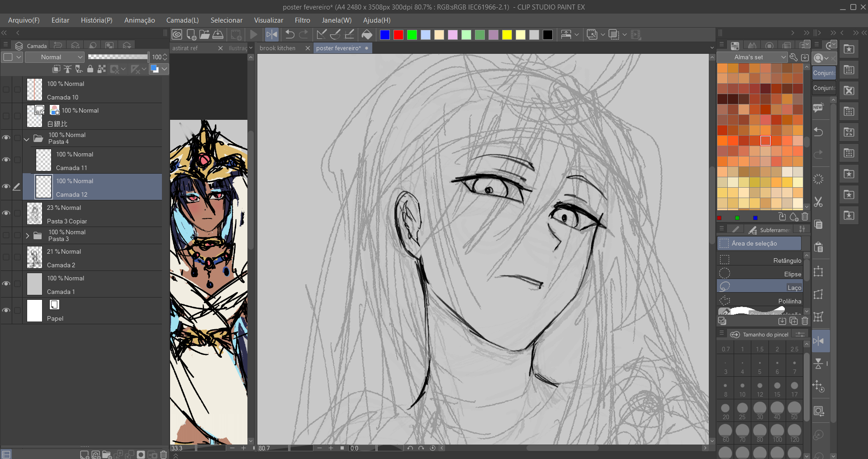The image size is (868, 459).
Task: Click the Clip Studio spiral logo icon
Action: pos(177,34)
